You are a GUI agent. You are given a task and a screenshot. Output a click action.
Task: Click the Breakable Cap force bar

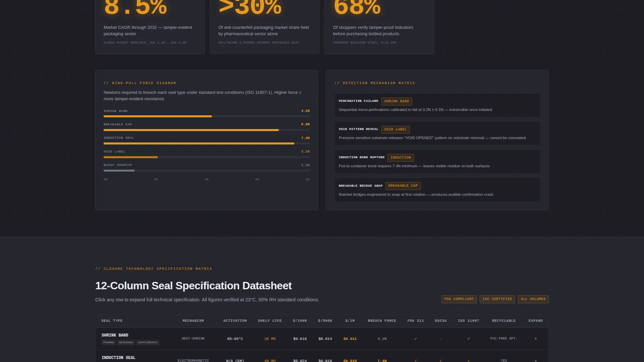point(207,130)
